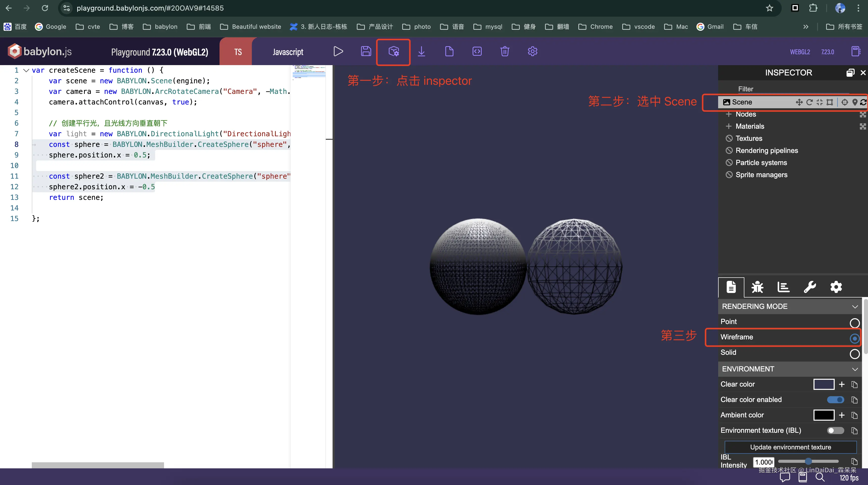The image size is (868, 485).
Task: Open the Debug bug tab in inspector
Action: pos(757,287)
